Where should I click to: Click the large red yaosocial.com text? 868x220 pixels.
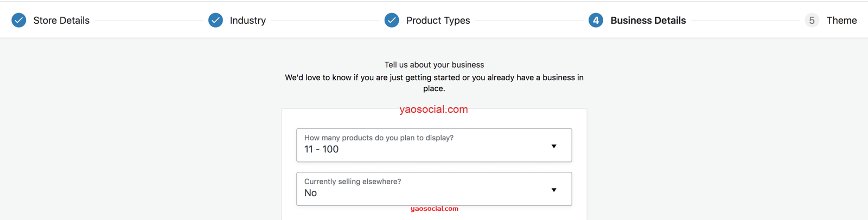433,109
